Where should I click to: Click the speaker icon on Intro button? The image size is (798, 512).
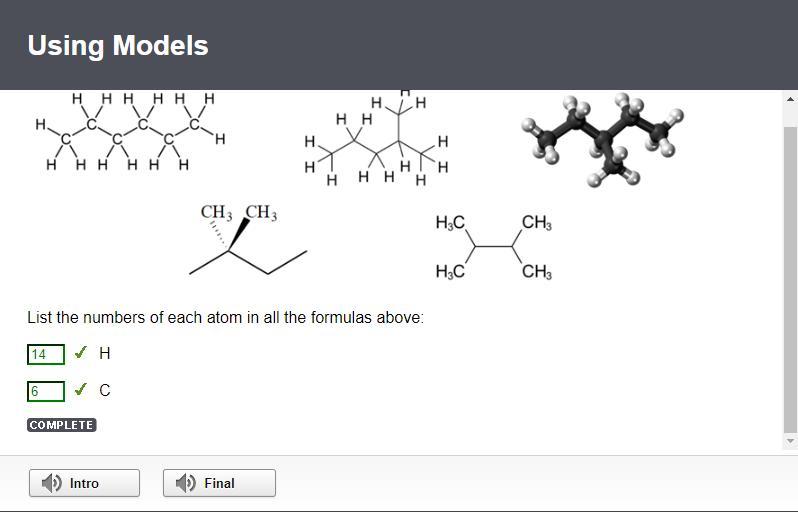(51, 483)
